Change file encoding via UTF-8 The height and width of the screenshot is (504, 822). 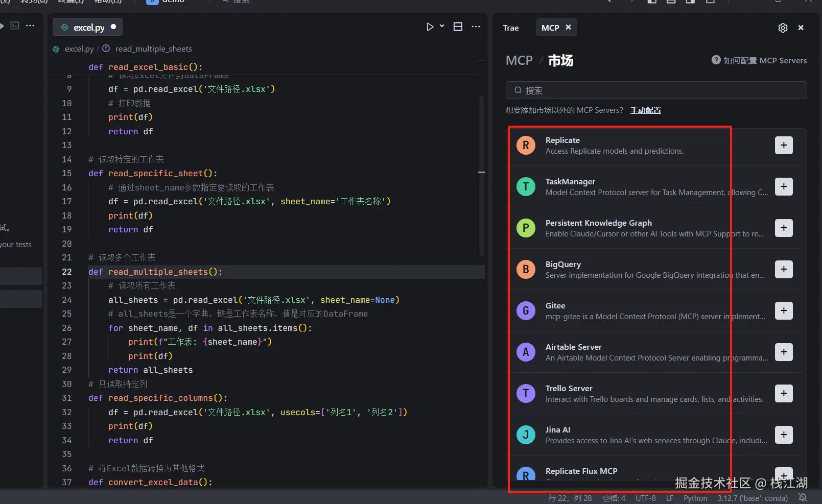[x=646, y=498]
